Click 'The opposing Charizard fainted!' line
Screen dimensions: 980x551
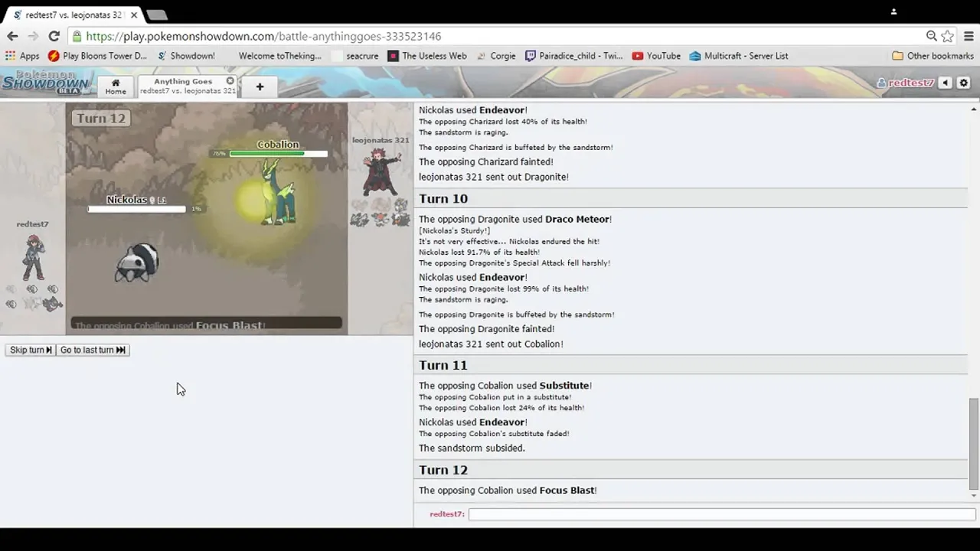pyautogui.click(x=486, y=161)
